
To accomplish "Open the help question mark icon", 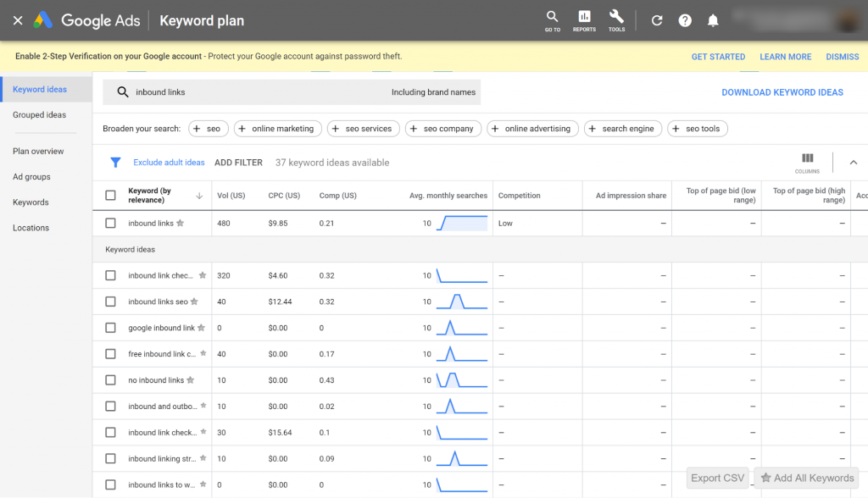I will pyautogui.click(x=685, y=21).
